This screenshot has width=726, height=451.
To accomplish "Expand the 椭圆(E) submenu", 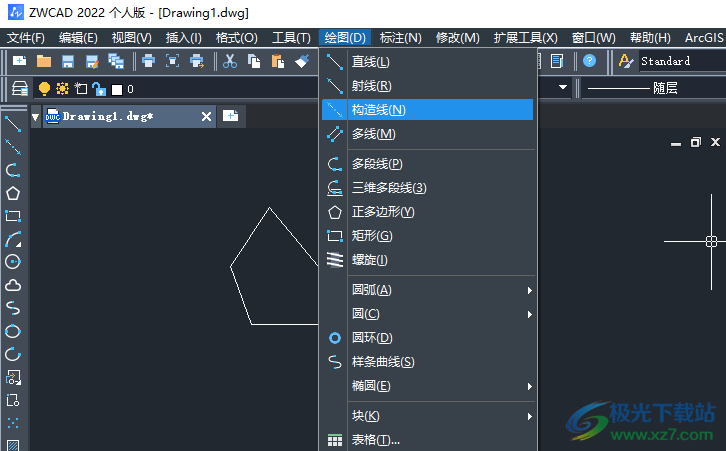I will [x=441, y=386].
